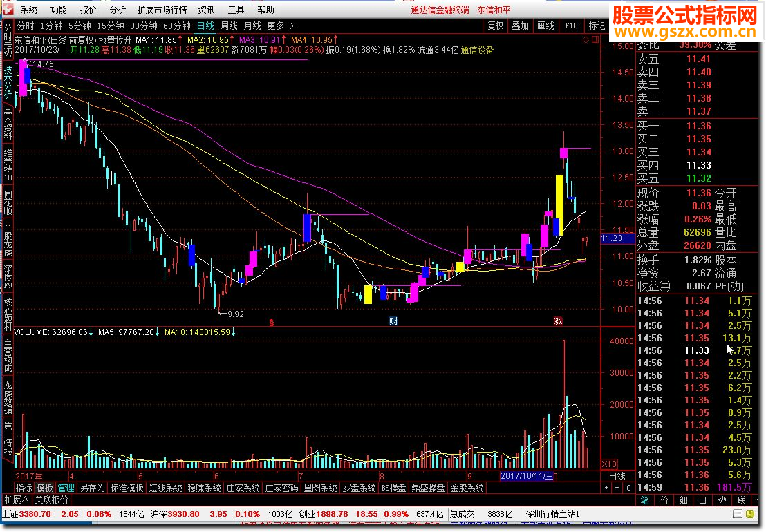Click the 标记 mark button
Viewport: 766px width, 532px height.
[x=597, y=26]
